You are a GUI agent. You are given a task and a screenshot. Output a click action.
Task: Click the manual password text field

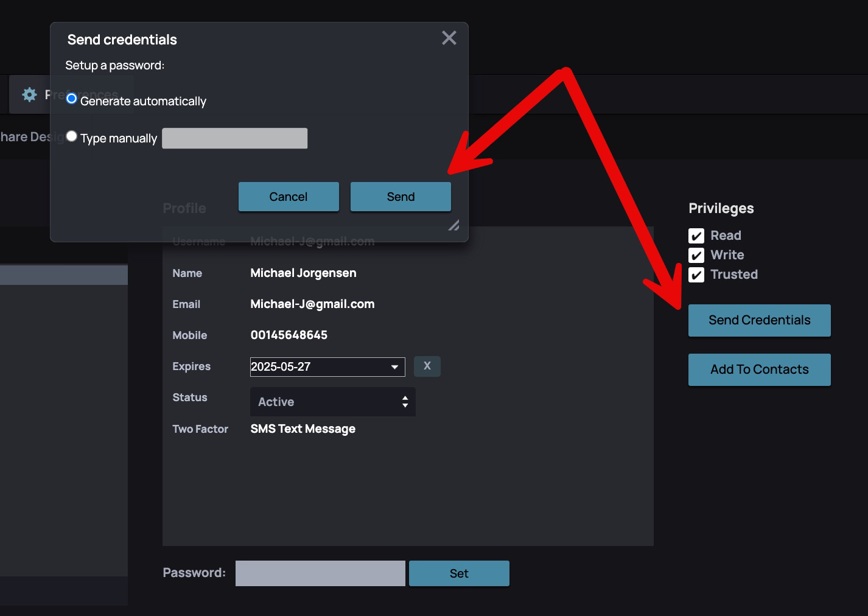[234, 138]
